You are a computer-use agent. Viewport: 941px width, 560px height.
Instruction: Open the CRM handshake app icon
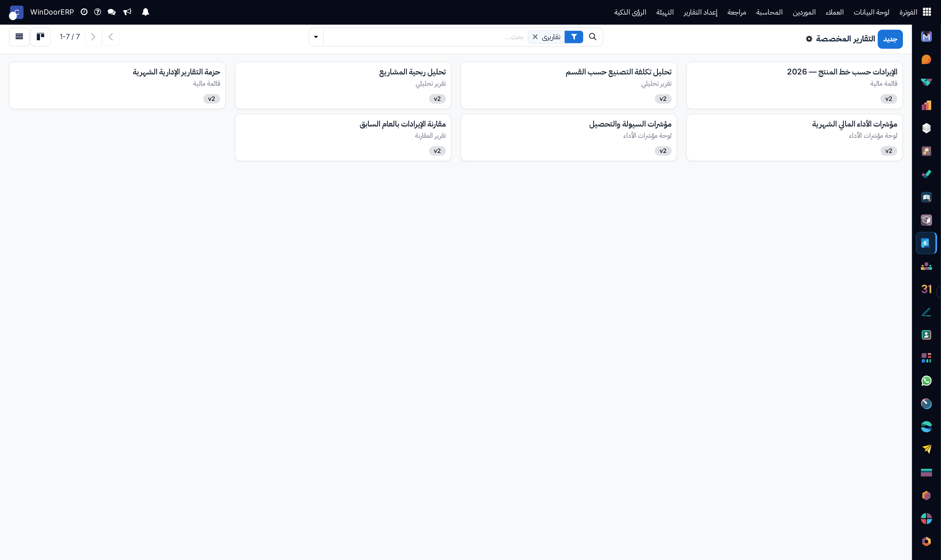[x=926, y=83]
